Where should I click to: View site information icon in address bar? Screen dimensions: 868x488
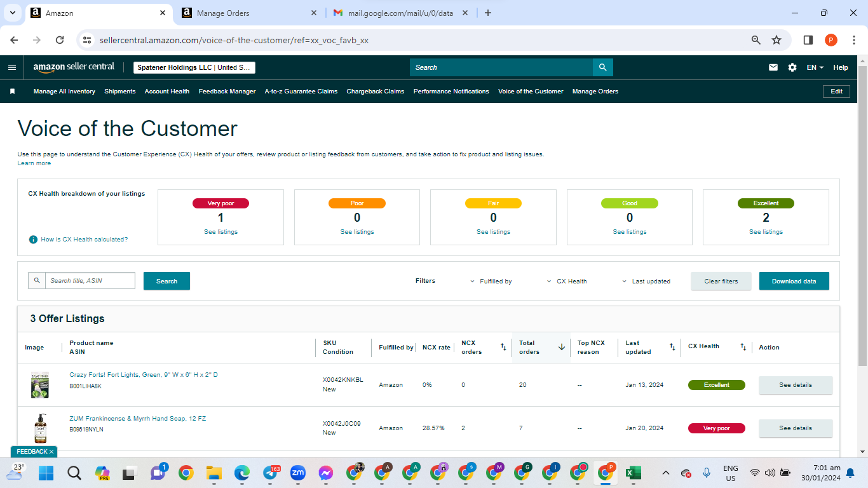(x=87, y=40)
